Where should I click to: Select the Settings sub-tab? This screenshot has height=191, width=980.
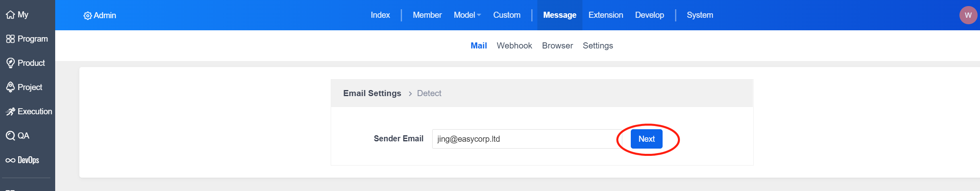[x=597, y=46]
